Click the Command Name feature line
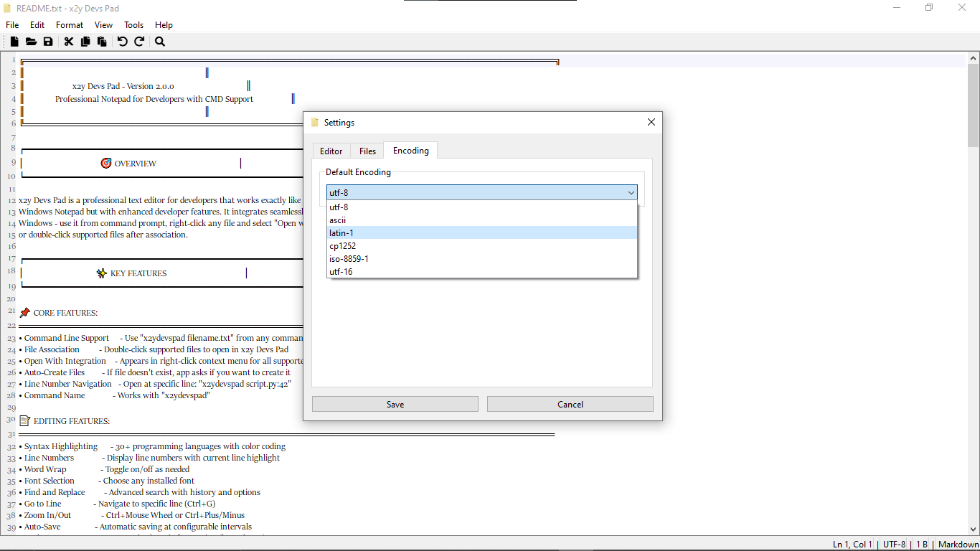Screen dimensions: 980x551 [x=114, y=395]
